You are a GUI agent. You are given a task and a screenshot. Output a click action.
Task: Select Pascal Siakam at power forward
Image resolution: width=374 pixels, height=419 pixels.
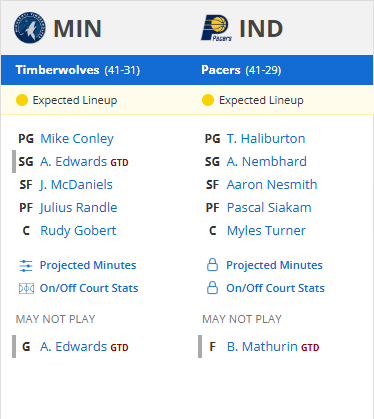tap(269, 208)
